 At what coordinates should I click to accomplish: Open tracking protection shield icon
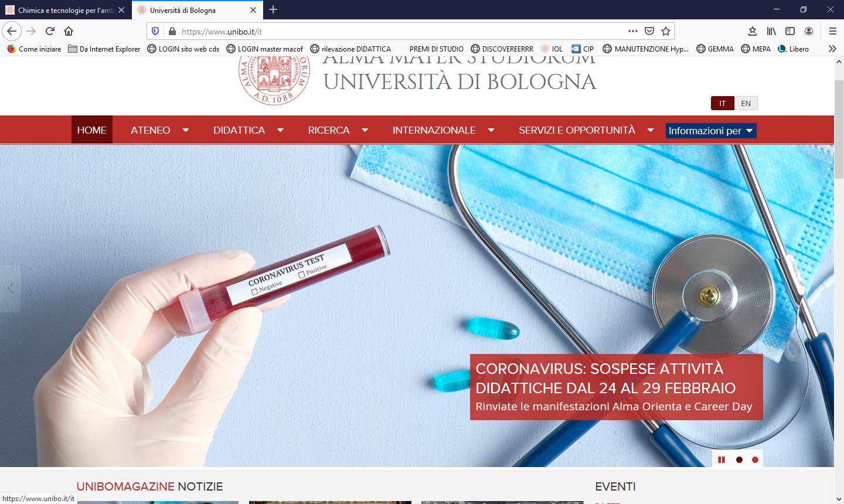click(155, 31)
